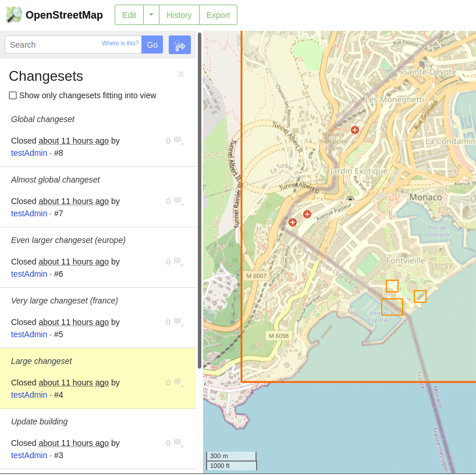Open testAdmin profile link for #4
476x475 pixels.
pyautogui.click(x=29, y=395)
